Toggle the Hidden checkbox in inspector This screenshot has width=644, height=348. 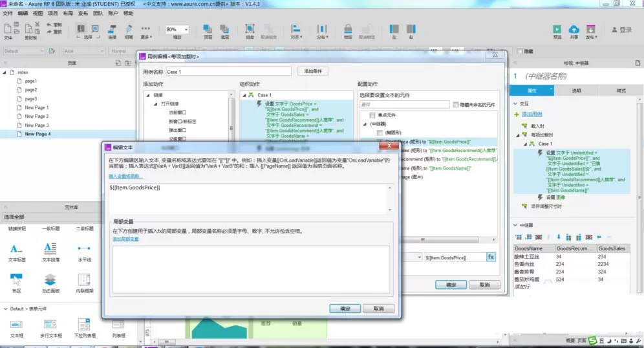pos(520,51)
